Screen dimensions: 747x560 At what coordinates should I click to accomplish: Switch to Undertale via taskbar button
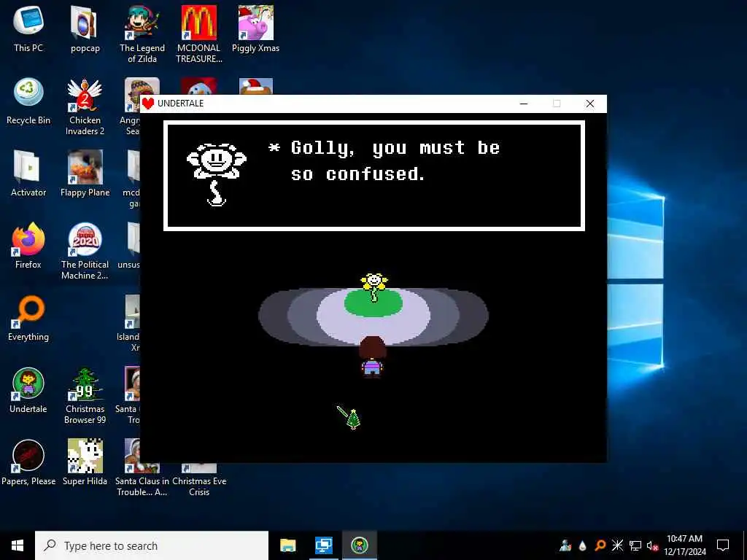point(359,545)
